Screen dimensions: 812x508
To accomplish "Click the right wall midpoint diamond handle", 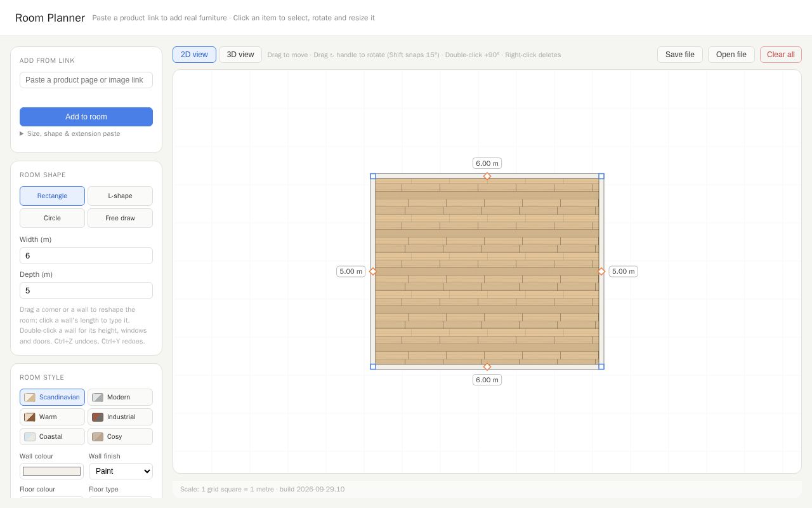I will tap(601, 272).
